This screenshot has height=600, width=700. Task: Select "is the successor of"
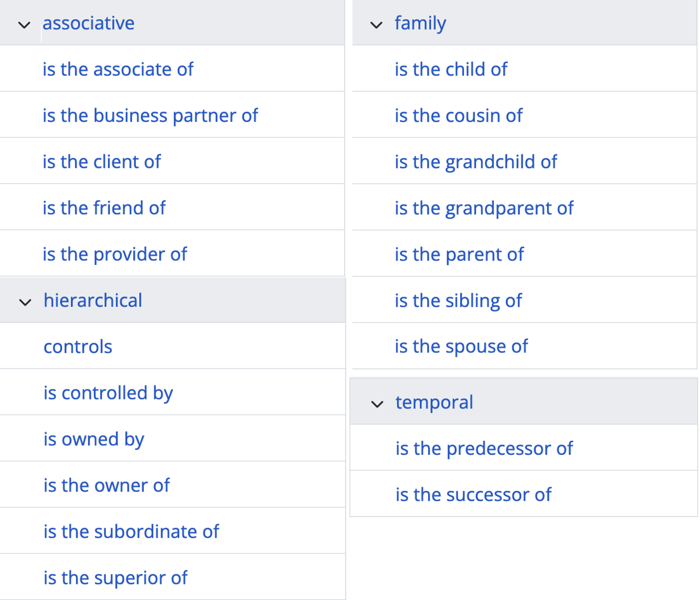point(473,495)
